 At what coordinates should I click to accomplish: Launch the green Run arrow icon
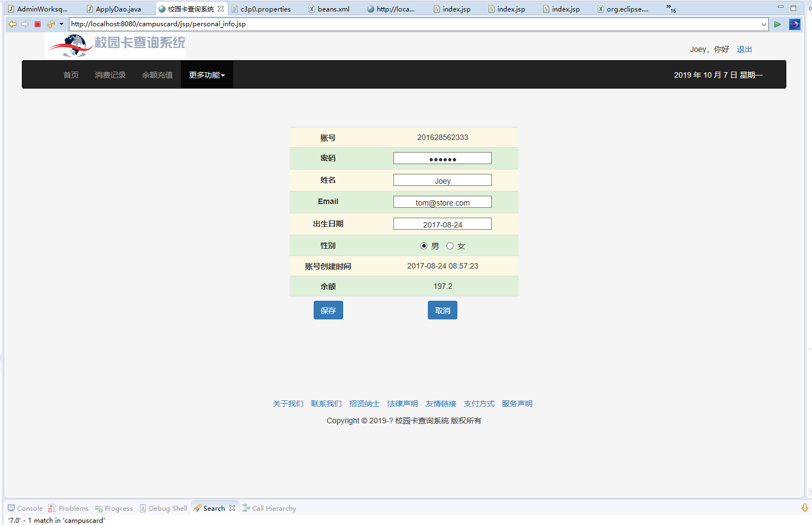tap(778, 24)
